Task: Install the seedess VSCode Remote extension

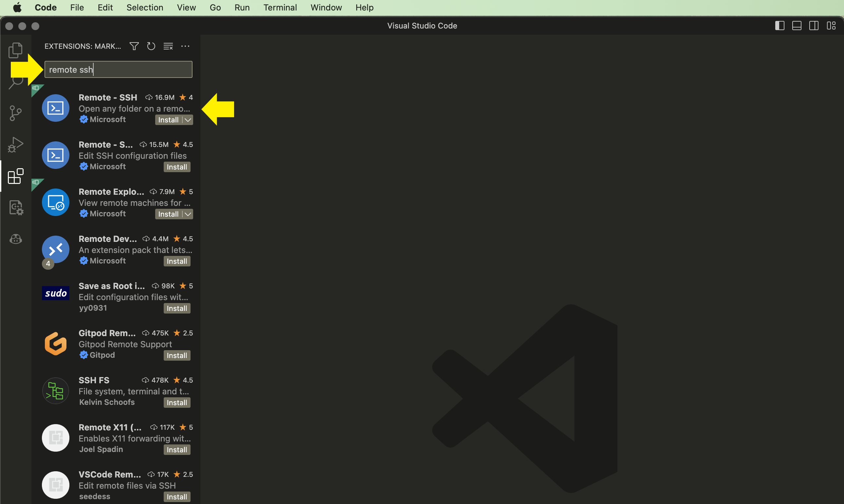Action: pyautogui.click(x=176, y=497)
